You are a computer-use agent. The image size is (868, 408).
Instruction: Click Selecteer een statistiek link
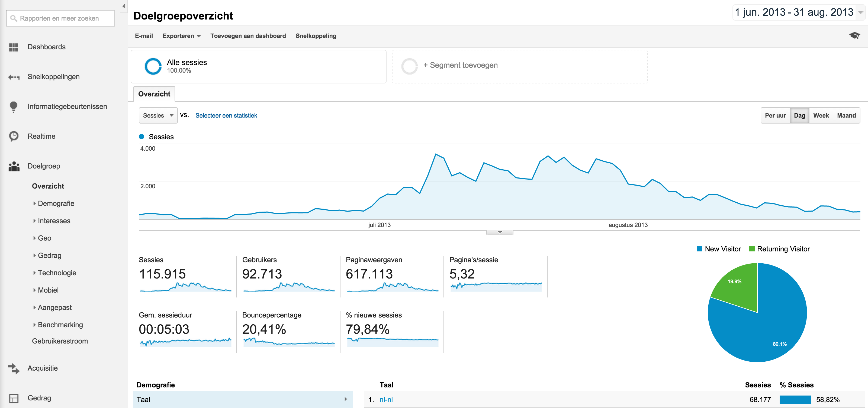pyautogui.click(x=226, y=115)
